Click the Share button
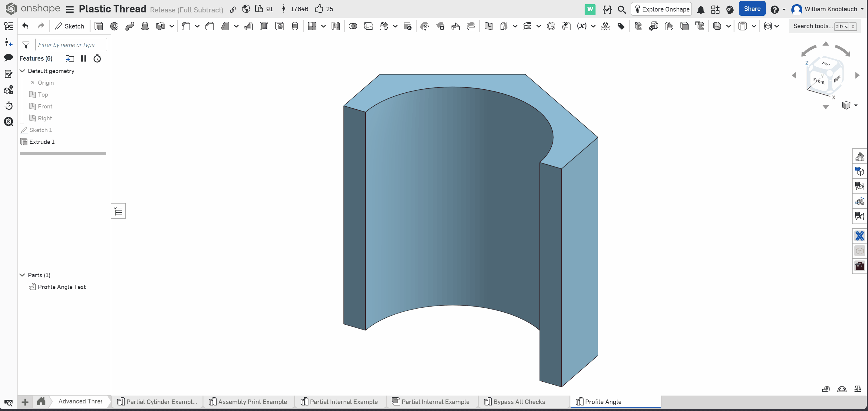 coord(752,9)
